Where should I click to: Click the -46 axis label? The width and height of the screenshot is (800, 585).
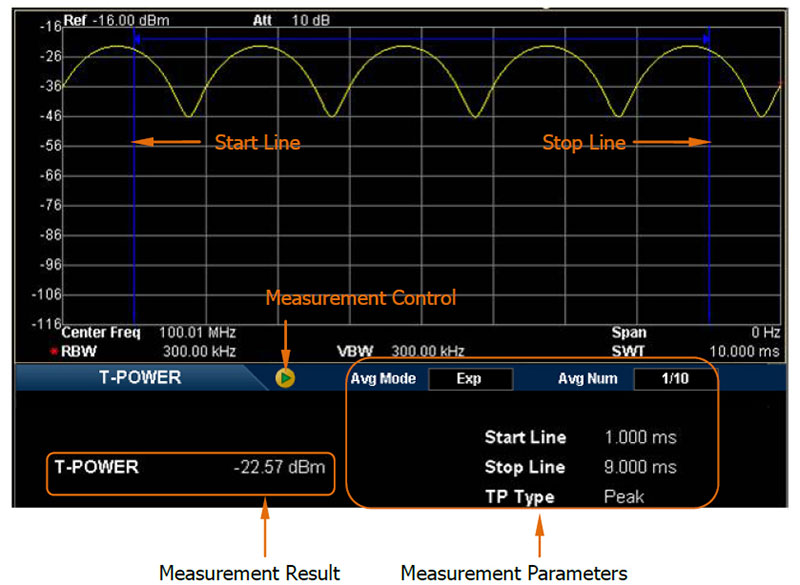pyautogui.click(x=51, y=116)
